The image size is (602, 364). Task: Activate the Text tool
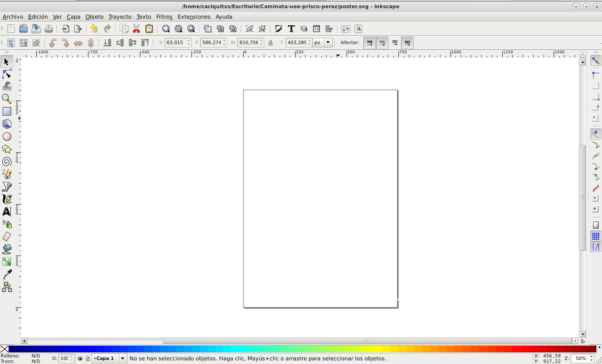7,211
